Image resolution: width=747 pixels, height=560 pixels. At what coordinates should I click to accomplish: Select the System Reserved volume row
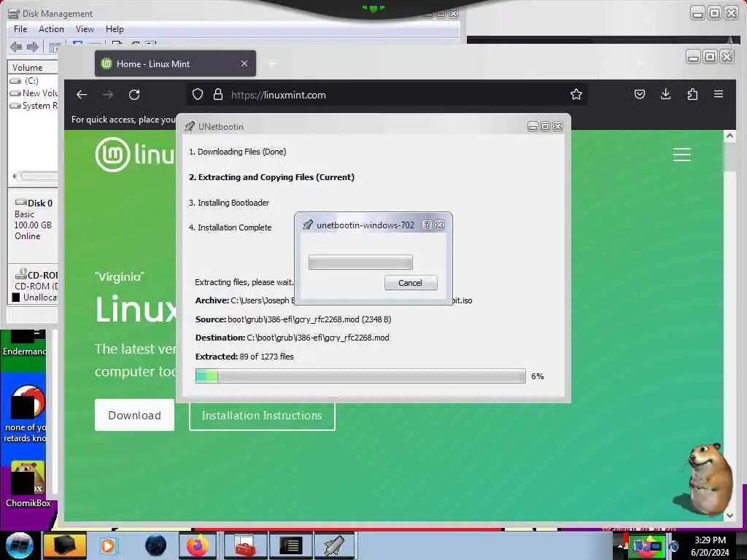coord(34,106)
